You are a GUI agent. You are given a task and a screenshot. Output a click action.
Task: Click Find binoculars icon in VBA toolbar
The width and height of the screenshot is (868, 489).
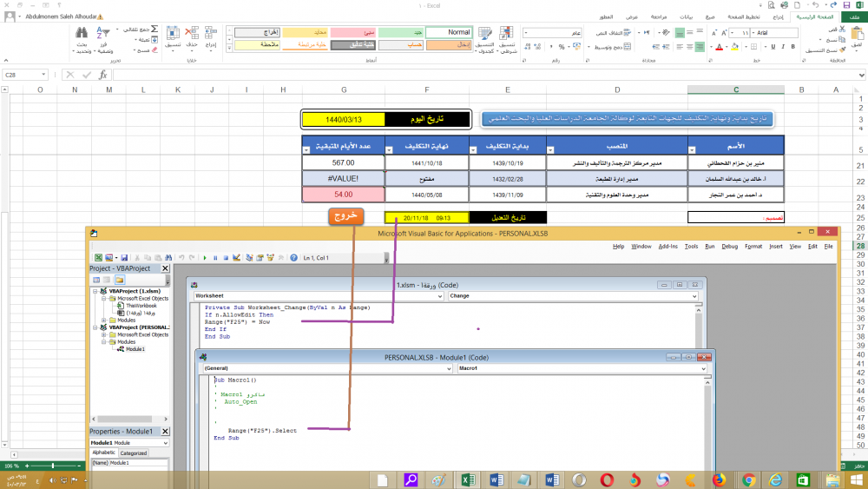168,257
